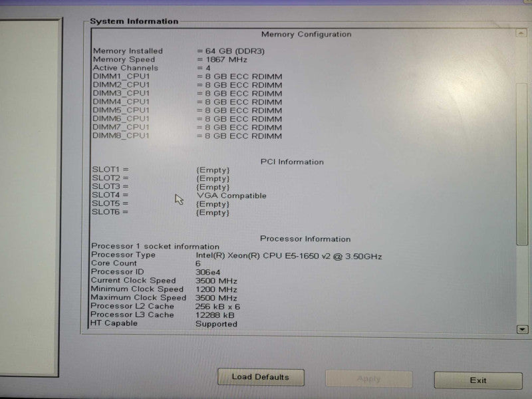Select the HT Capable label

coord(114,323)
